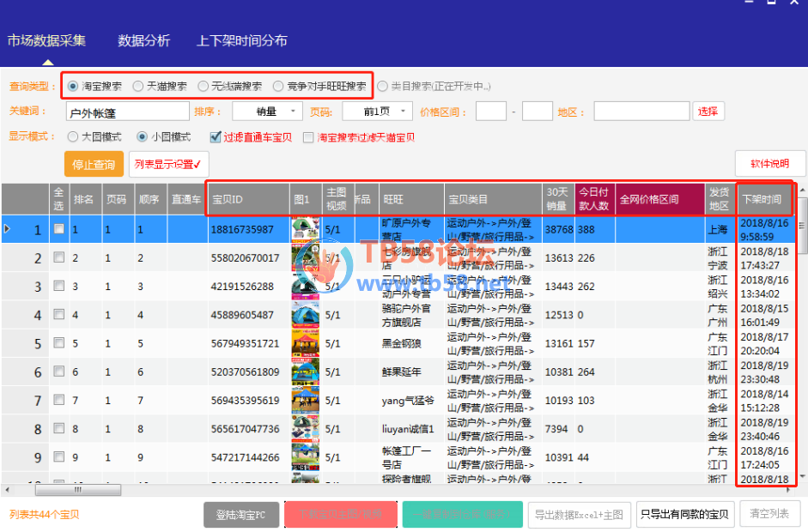Open the 排序 销量 dropdown

(267, 112)
